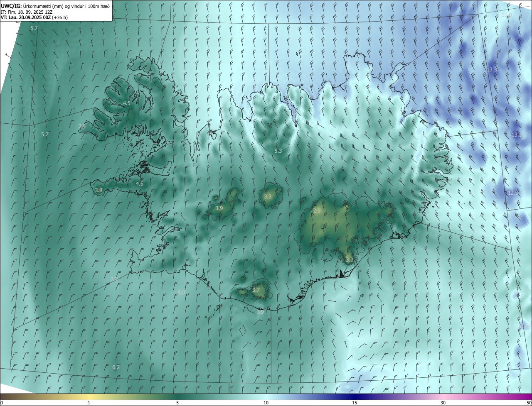
Task: Click the 5.7 value just below the title box
Action: point(34,28)
